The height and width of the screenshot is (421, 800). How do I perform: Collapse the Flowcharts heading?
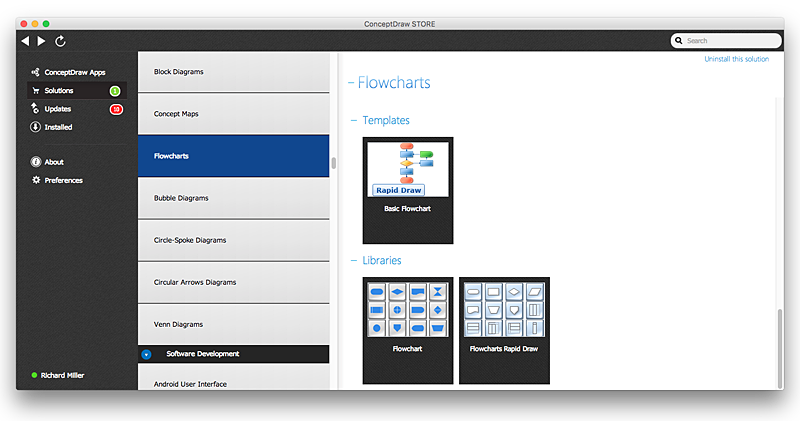(x=351, y=83)
